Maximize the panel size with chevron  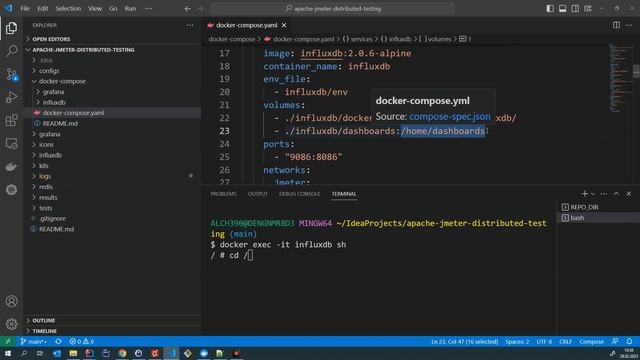pos(616,194)
